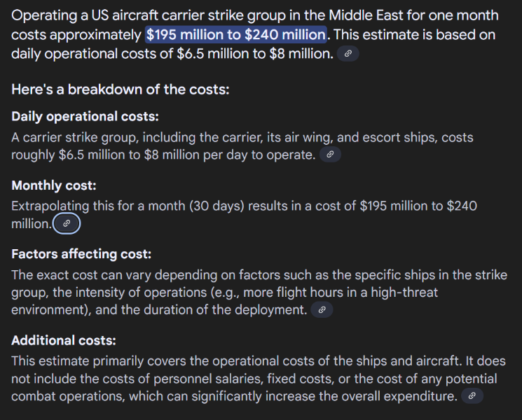The height and width of the screenshot is (420, 522).
Task: Click the source link after 'duration of the deployment'
Action: click(322, 309)
